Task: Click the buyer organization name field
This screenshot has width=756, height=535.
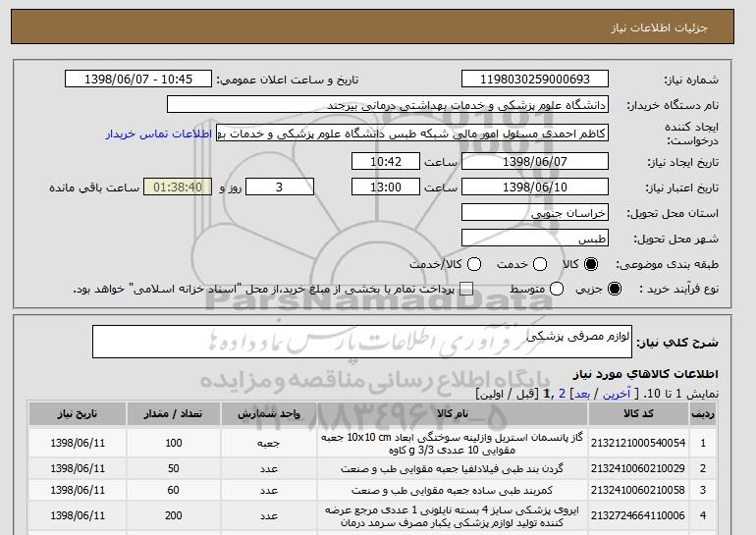Action: point(388,105)
